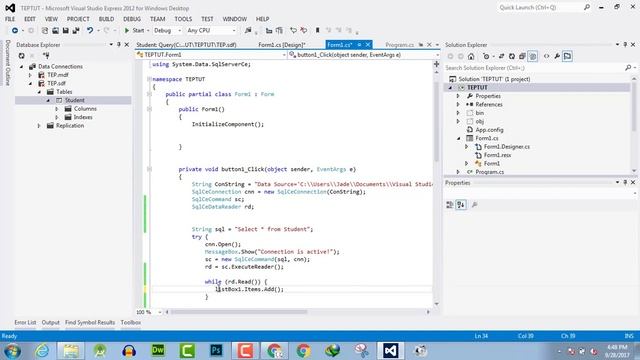Click the Solution Explorer Properties wrench icon
This screenshot has width=640, height=360.
(557, 56)
